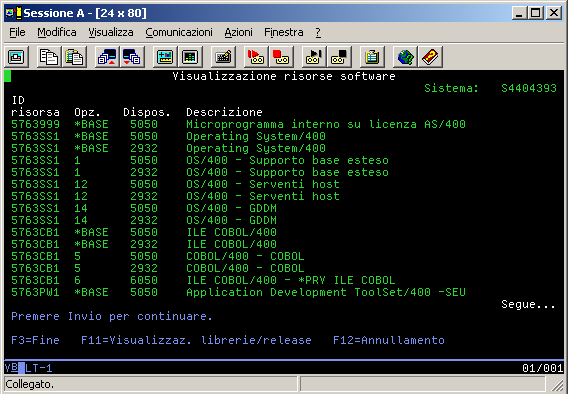Image resolution: width=568 pixels, height=394 pixels.
Task: Click F12=Annullamento function key label
Action: pyautogui.click(x=389, y=340)
